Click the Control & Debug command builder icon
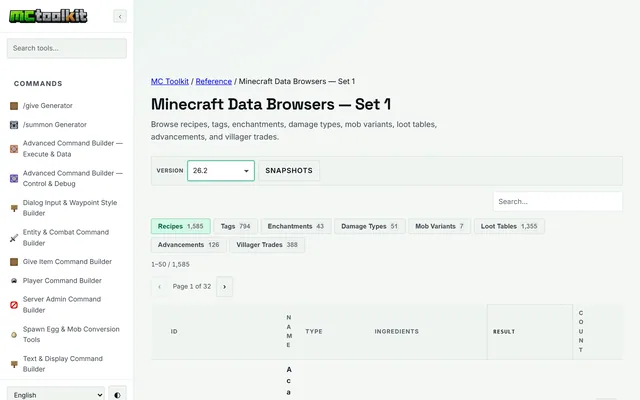 click(14, 178)
